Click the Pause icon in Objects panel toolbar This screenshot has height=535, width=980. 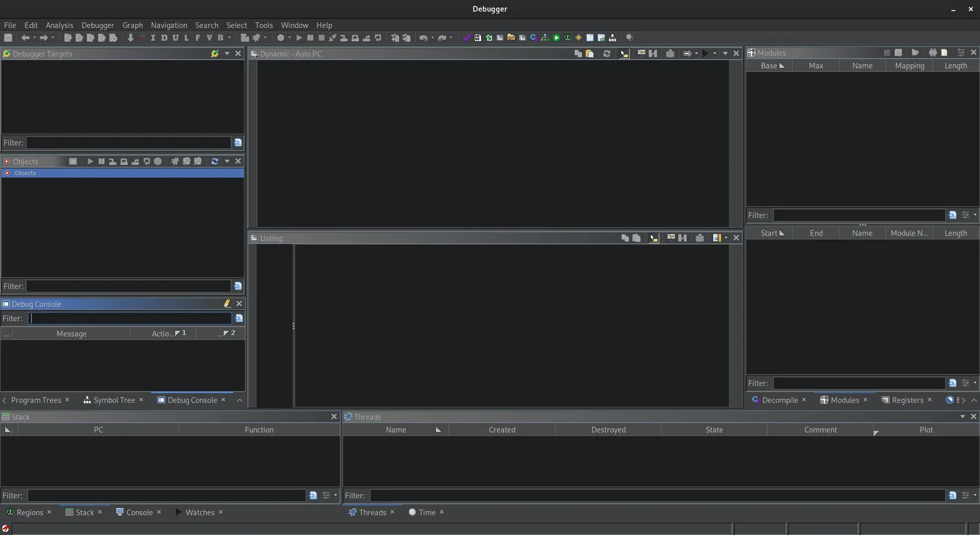click(x=101, y=161)
